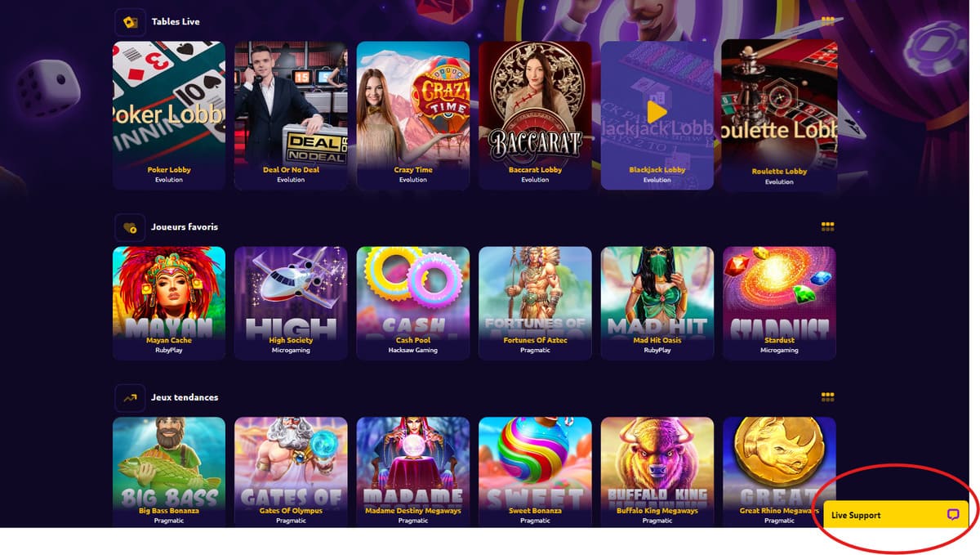The image size is (980, 555).
Task: Open the Baccarat Lobby tile
Action: pyautogui.click(x=535, y=115)
